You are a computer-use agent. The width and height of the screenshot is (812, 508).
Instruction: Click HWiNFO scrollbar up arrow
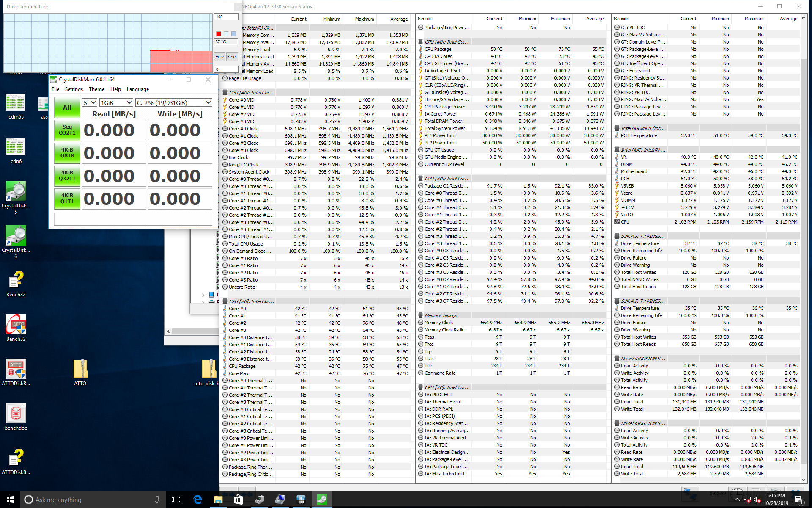point(804,18)
